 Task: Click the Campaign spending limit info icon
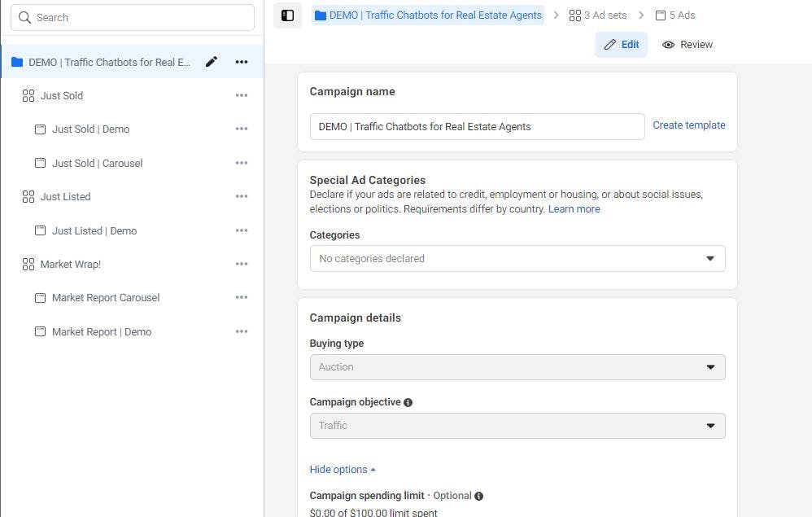[x=479, y=496]
